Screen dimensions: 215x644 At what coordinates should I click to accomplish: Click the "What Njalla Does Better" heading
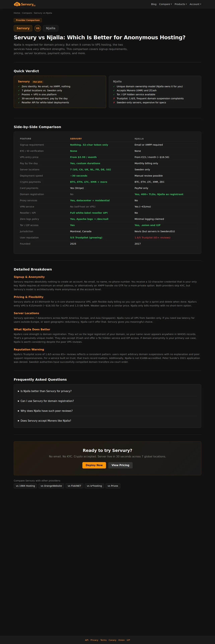click(32, 330)
